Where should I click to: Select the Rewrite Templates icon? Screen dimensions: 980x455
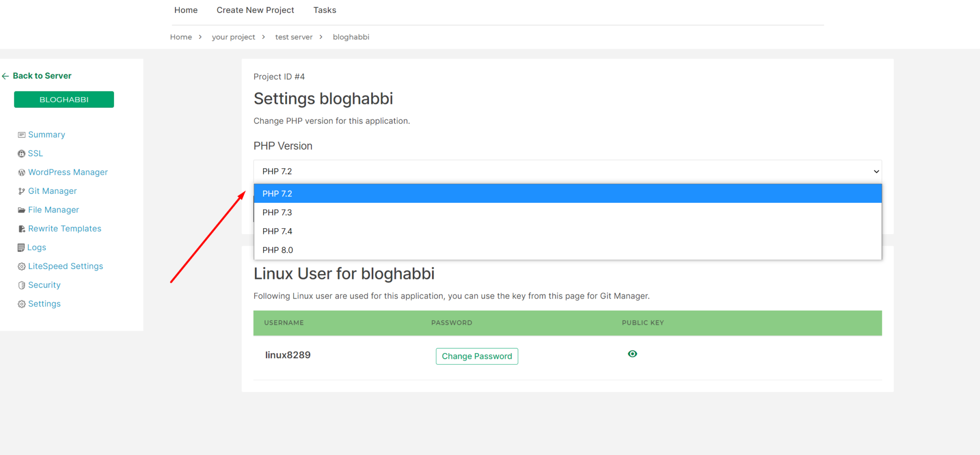tap(22, 228)
